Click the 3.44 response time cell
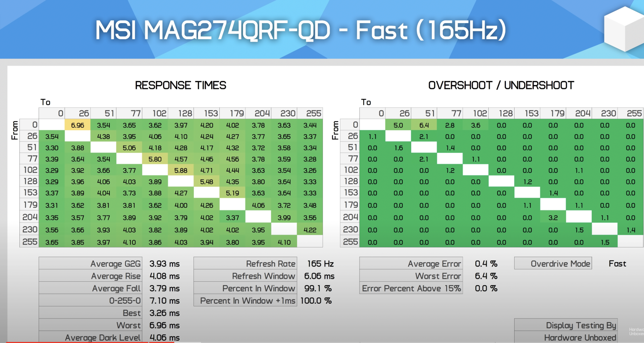Viewport: 644px width, 343px height. click(x=310, y=125)
